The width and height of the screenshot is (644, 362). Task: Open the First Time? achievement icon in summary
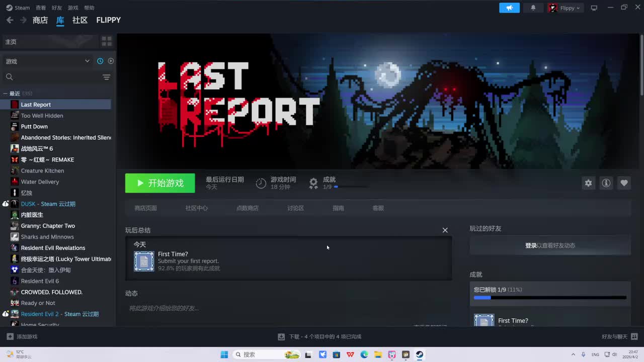(x=144, y=261)
